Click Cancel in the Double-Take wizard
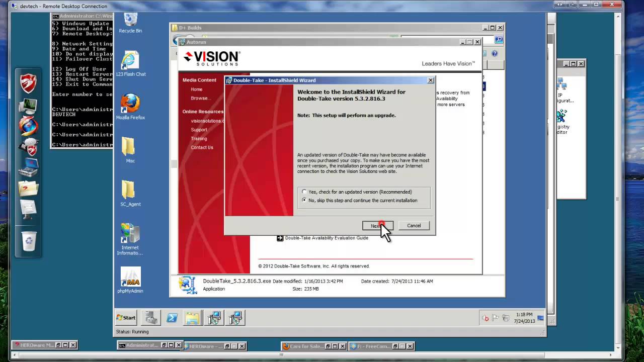This screenshot has height=362, width=644. point(414,226)
